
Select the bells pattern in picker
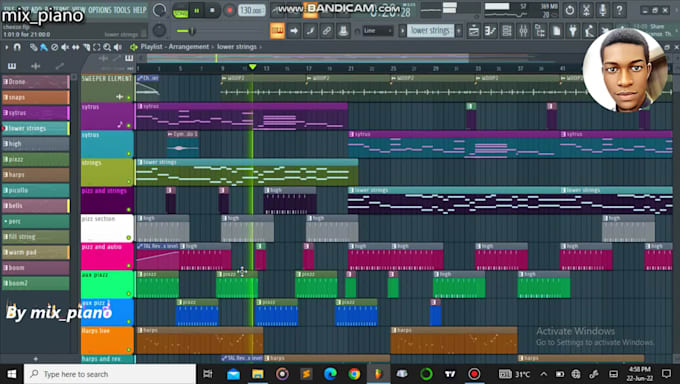point(36,206)
